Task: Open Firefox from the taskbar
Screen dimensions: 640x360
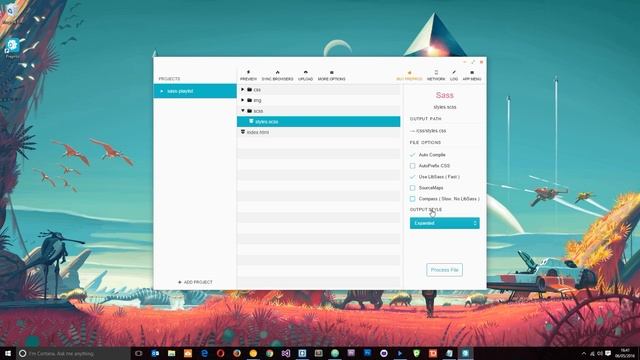Action: (237, 353)
